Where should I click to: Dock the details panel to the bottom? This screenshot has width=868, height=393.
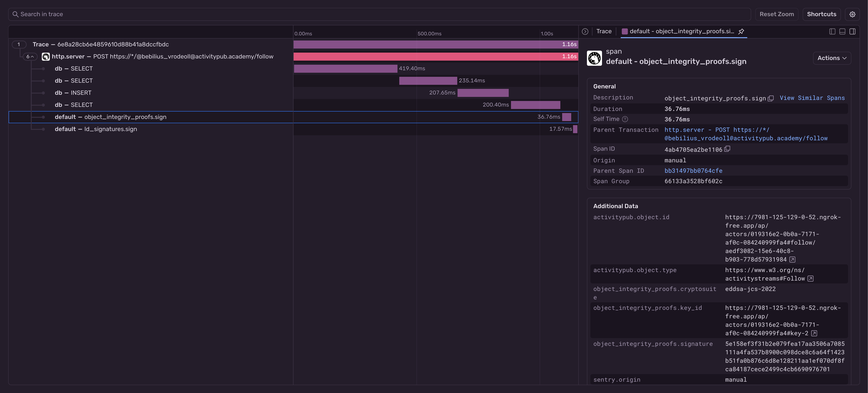pyautogui.click(x=842, y=31)
